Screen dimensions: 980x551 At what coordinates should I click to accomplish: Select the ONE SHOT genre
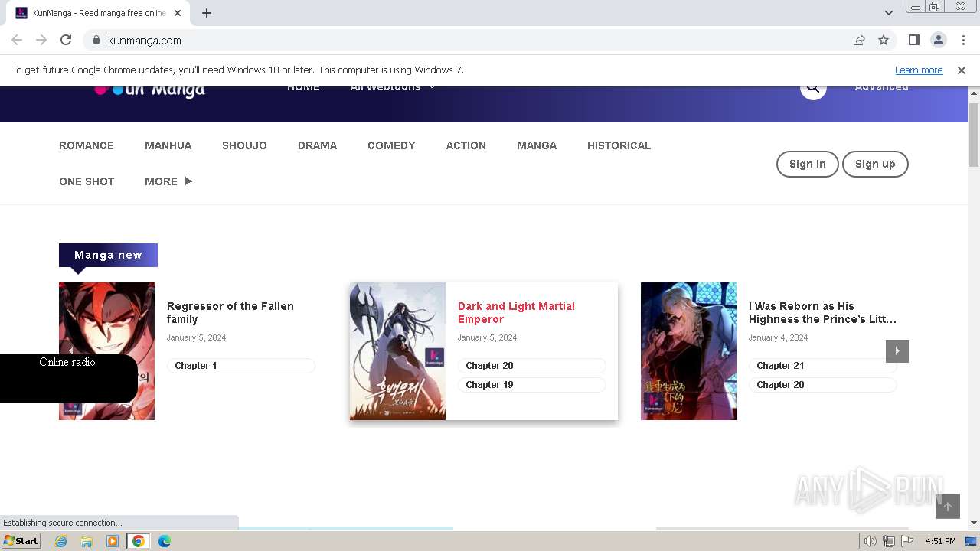click(x=87, y=181)
